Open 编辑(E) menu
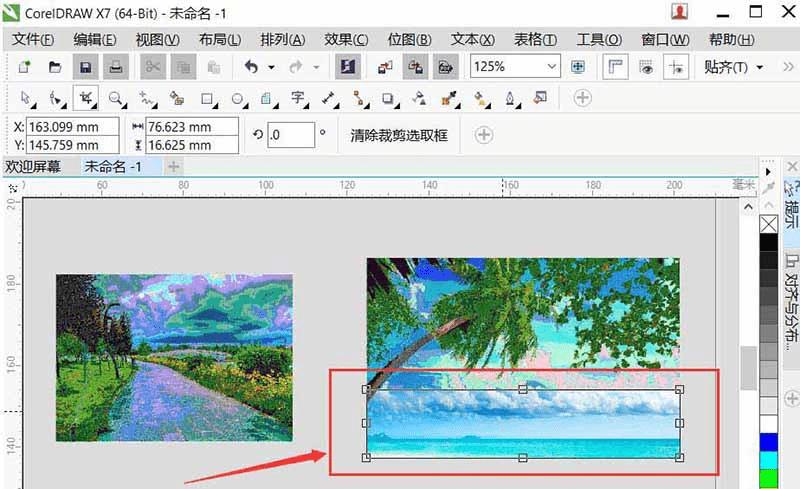 point(95,40)
